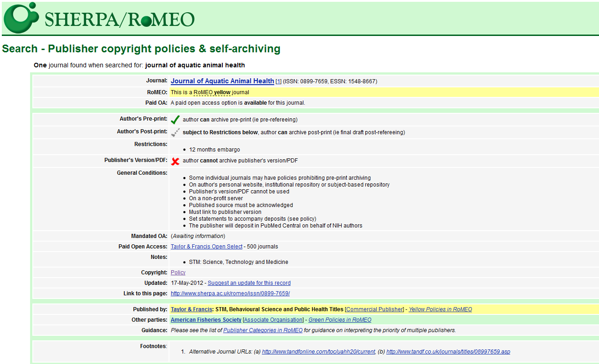
Task: Open Green Policies in RoMEO link
Action: 340,320
